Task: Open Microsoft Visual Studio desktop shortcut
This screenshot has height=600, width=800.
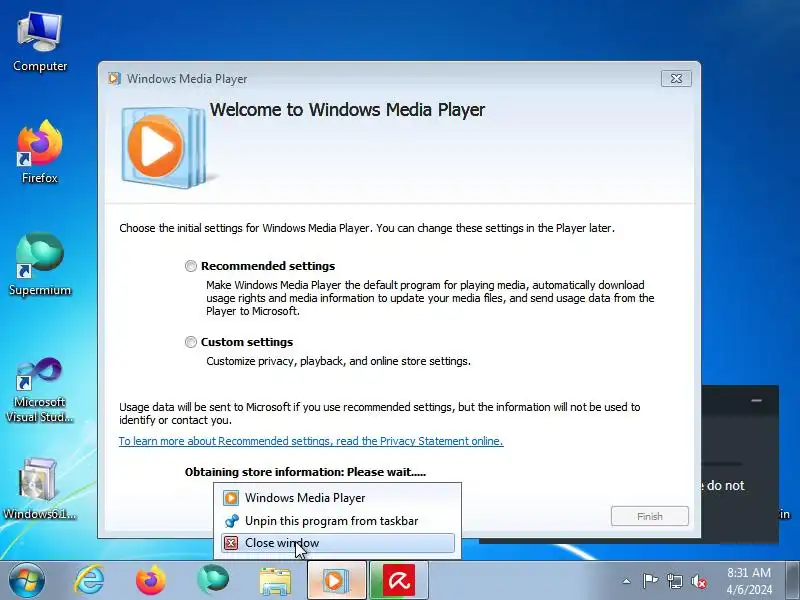Action: [x=40, y=390]
